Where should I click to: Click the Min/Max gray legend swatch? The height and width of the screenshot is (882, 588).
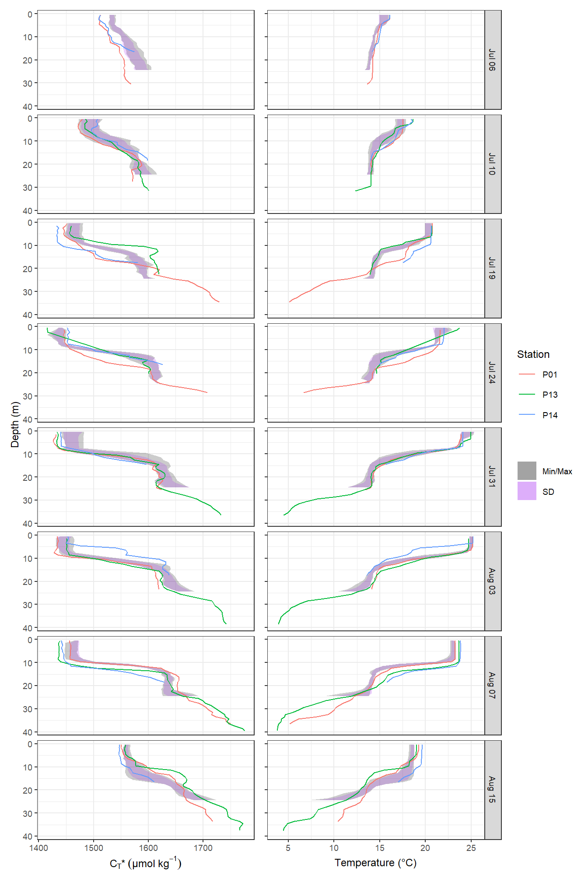coord(527,471)
